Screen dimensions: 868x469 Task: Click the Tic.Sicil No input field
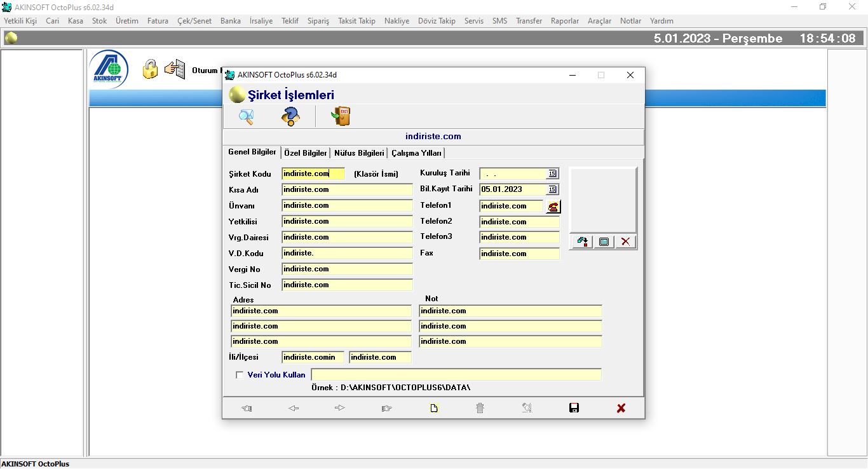coord(348,285)
